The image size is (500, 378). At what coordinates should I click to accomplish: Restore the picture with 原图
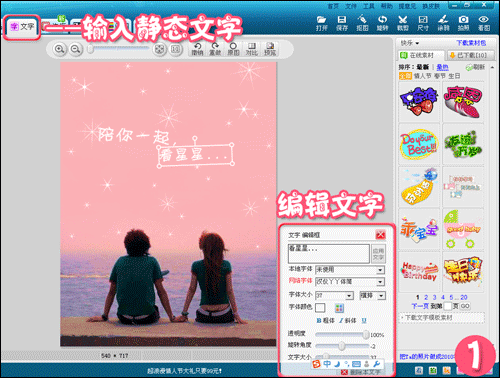click(x=233, y=49)
